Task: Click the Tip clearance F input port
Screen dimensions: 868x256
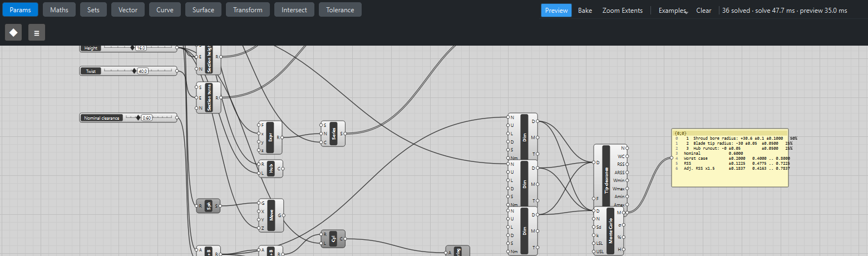Action: 594,198
